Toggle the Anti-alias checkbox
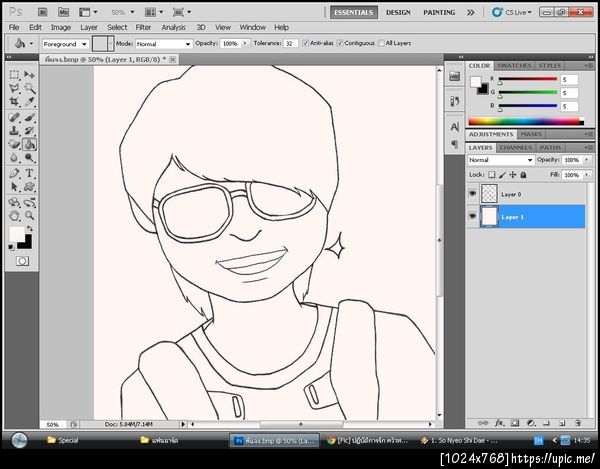Viewport: 600px width, 469px height. pyautogui.click(x=305, y=43)
